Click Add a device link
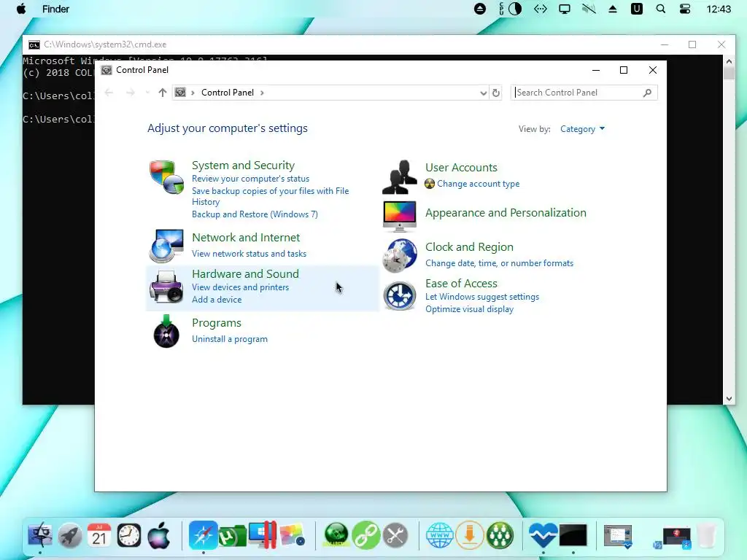Viewport: 747px width, 560px height. (217, 300)
